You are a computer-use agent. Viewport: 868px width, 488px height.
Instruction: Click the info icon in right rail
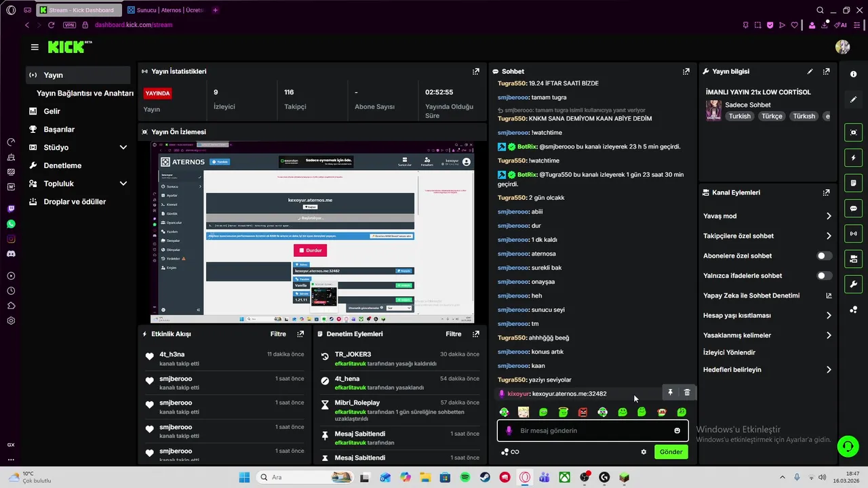point(853,74)
